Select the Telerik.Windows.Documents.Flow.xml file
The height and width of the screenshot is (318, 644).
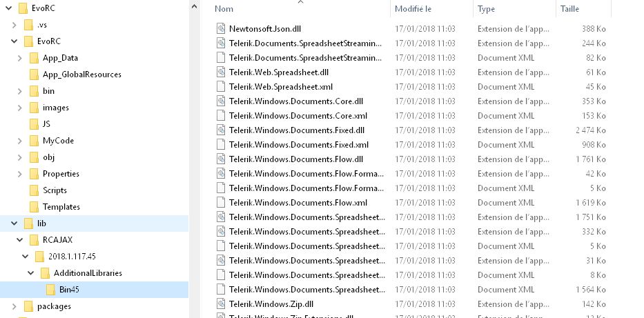point(297,203)
